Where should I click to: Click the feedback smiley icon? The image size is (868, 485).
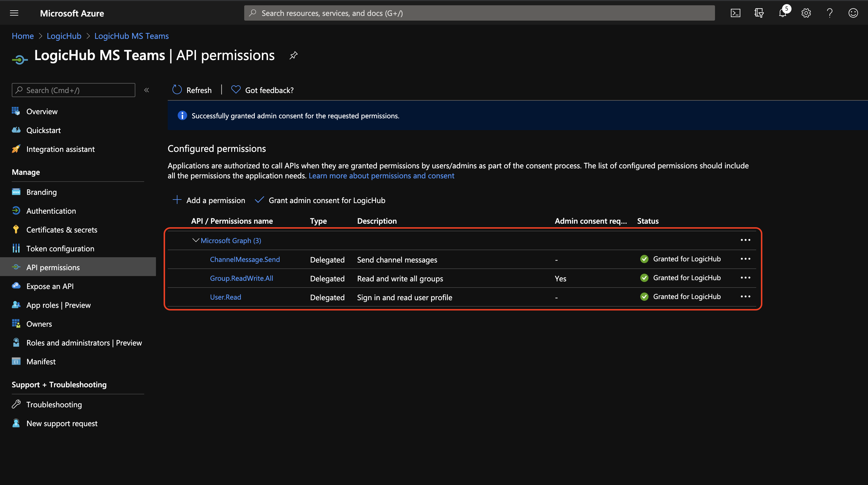pyautogui.click(x=853, y=13)
